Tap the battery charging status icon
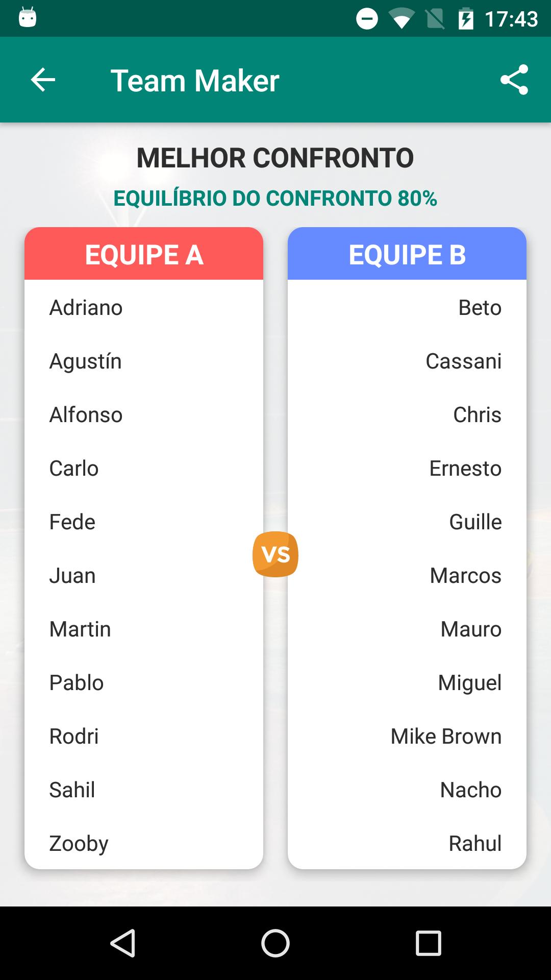 [x=465, y=19]
